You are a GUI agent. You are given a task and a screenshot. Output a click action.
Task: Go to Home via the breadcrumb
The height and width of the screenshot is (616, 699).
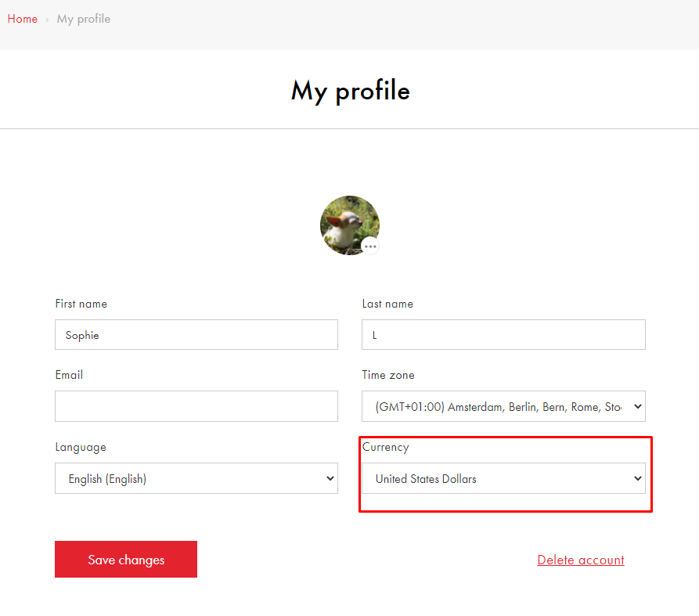(x=23, y=19)
